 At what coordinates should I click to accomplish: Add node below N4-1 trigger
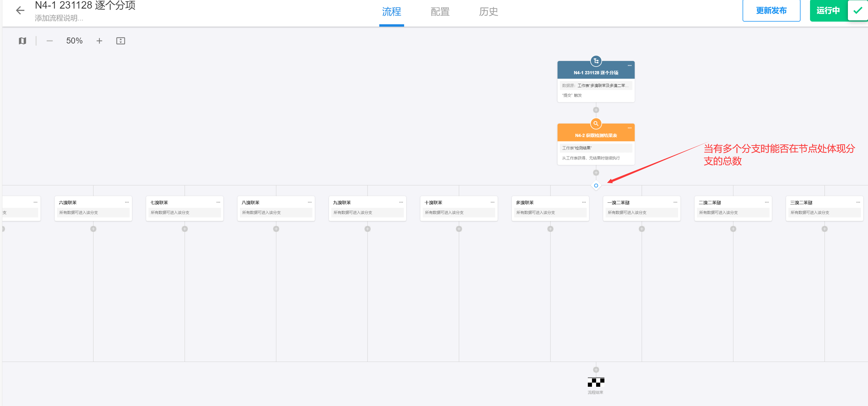(x=596, y=110)
